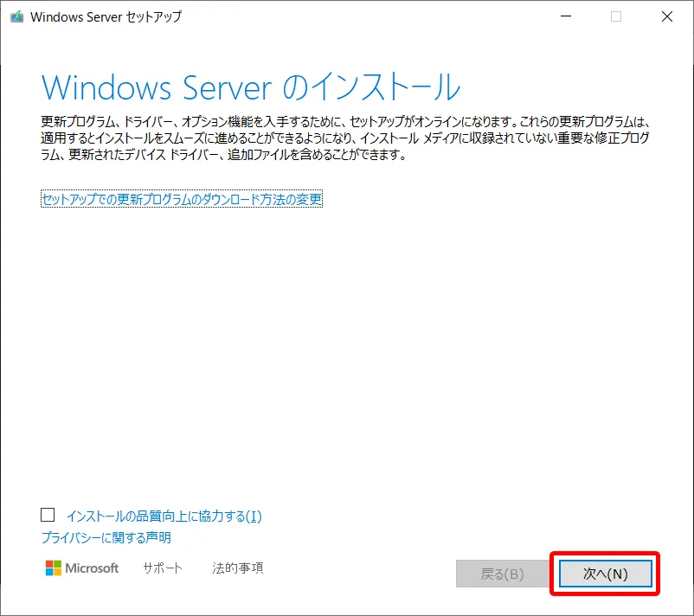Click the Windows Server セットアップ title text
This screenshot has height=616, width=694.
[x=106, y=16]
